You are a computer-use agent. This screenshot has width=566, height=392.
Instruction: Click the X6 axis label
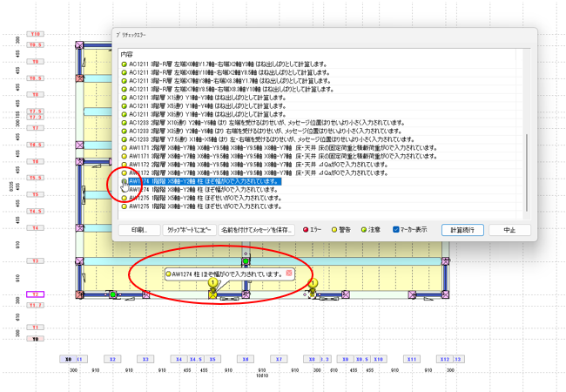[246, 359]
